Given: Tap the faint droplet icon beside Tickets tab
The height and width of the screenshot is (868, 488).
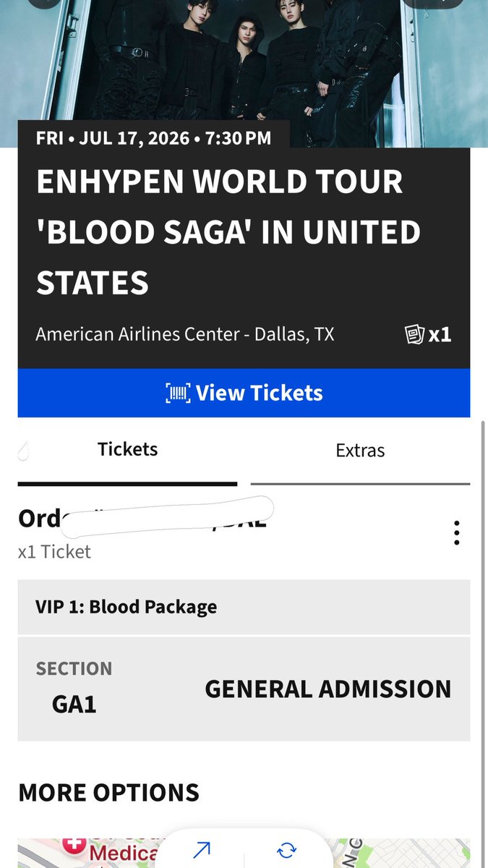Looking at the screenshot, I should 22,450.
